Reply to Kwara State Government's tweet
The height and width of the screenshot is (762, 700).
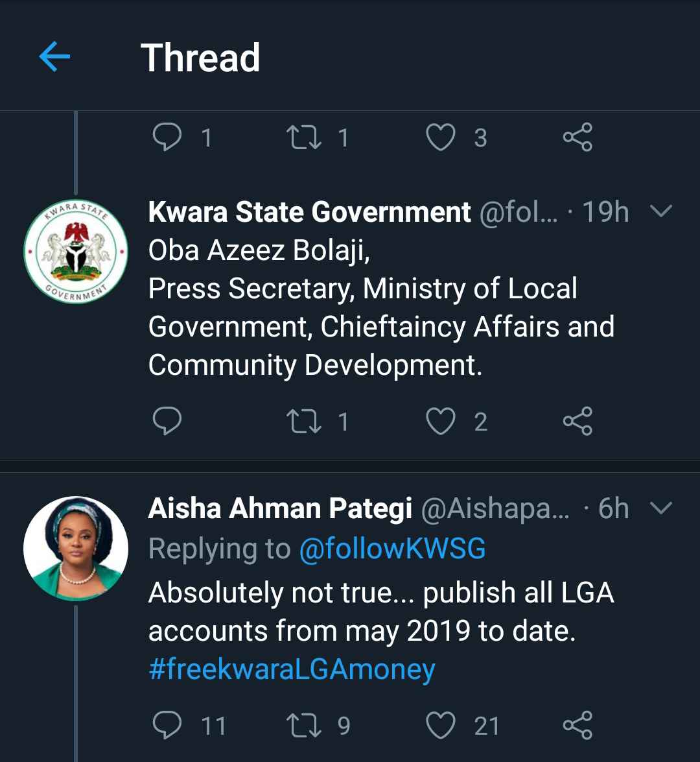coord(167,422)
